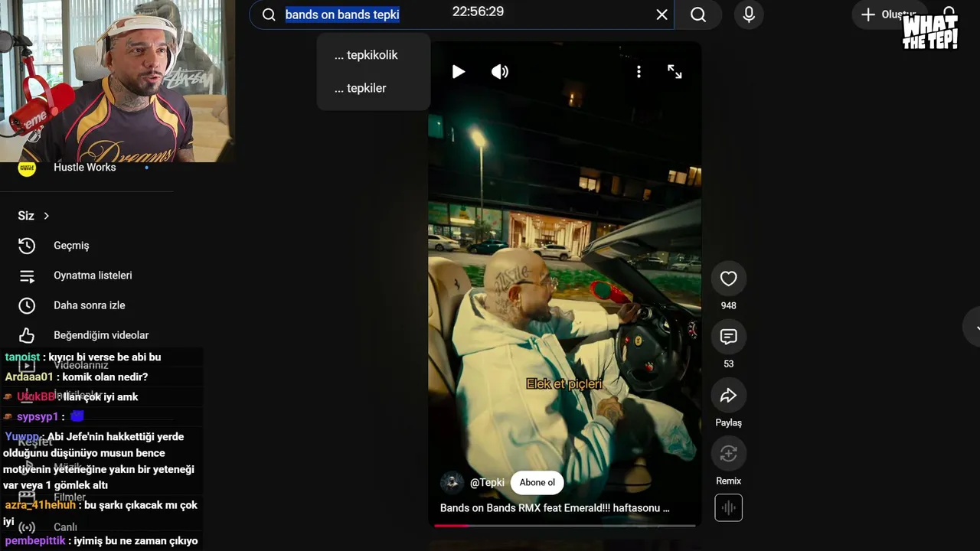Open Geçmiş watch history
The height and width of the screenshot is (551, 980).
pos(71,246)
